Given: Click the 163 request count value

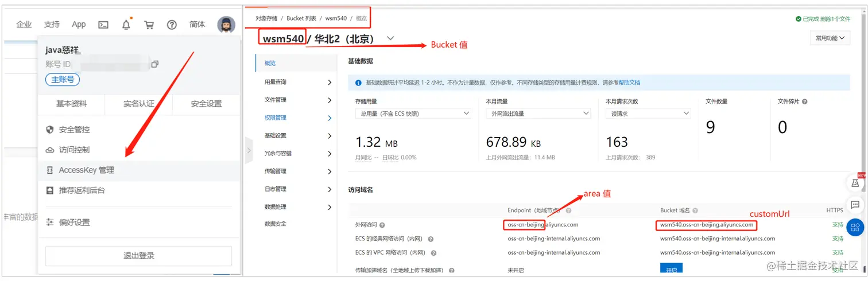Looking at the screenshot, I should pyautogui.click(x=617, y=142).
